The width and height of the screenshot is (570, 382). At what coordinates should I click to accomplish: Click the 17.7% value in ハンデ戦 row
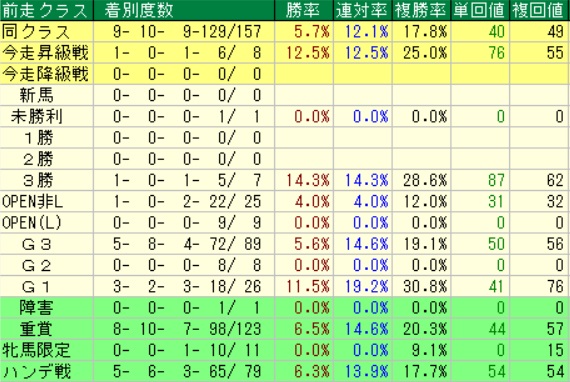pyautogui.click(x=422, y=371)
